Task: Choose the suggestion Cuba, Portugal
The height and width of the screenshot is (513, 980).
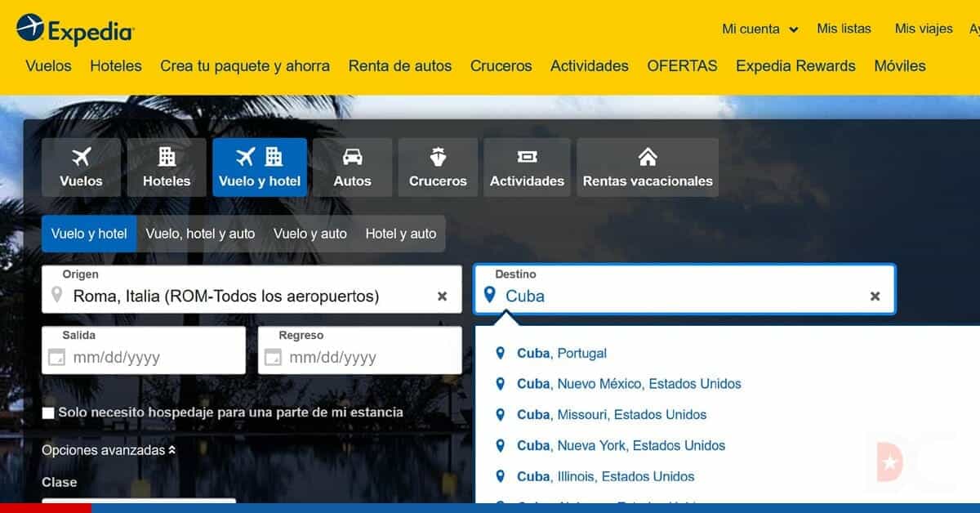Action: coord(562,354)
